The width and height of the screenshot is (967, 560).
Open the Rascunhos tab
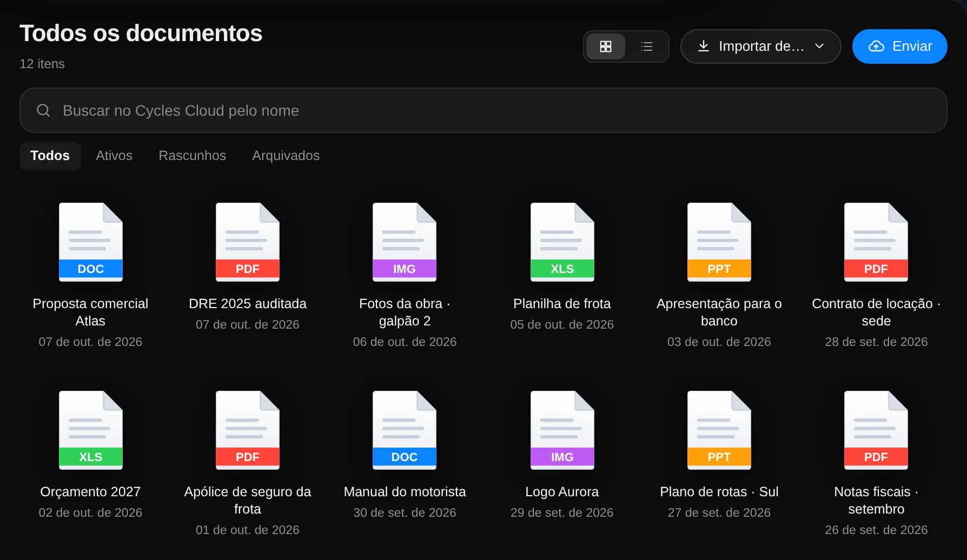click(193, 156)
